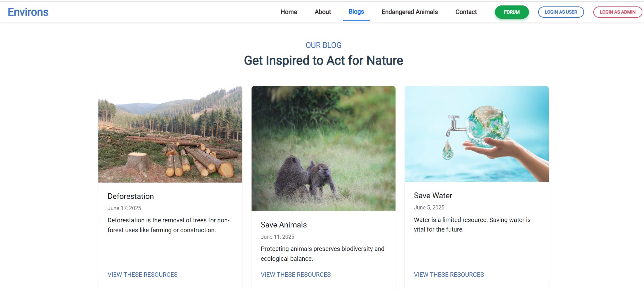The image size is (644, 289).
Task: Select the Save Animals blog title
Action: [x=284, y=225]
